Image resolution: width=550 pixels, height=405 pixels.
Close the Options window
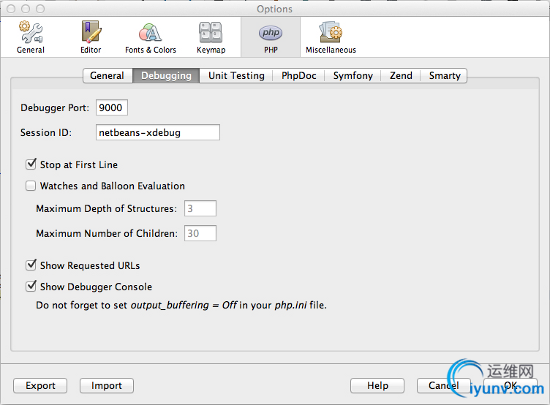(x=11, y=8)
